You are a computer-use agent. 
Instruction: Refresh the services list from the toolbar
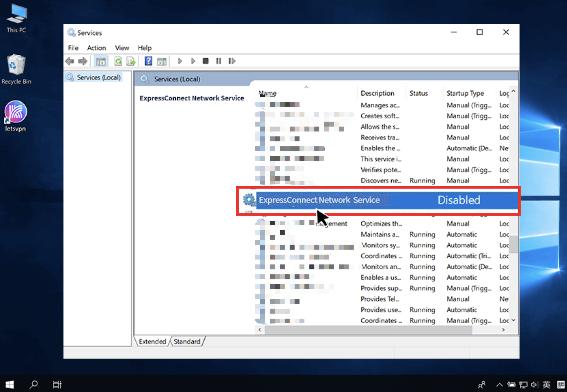(118, 61)
